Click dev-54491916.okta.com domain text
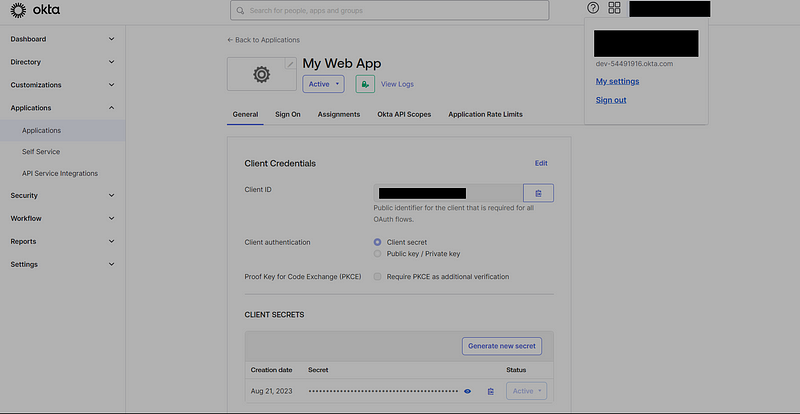 point(634,64)
